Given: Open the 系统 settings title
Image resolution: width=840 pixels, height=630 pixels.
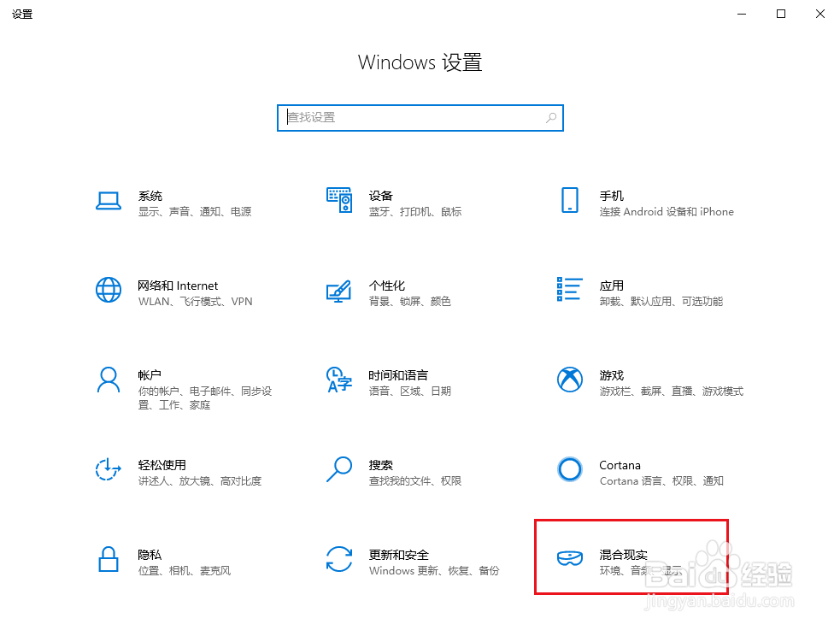Looking at the screenshot, I should click(150, 196).
